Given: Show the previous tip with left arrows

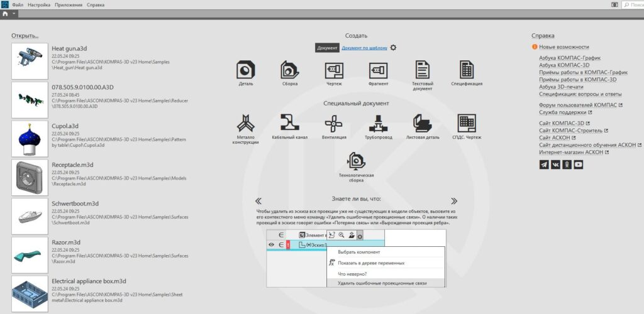Looking at the screenshot, I should (258, 201).
